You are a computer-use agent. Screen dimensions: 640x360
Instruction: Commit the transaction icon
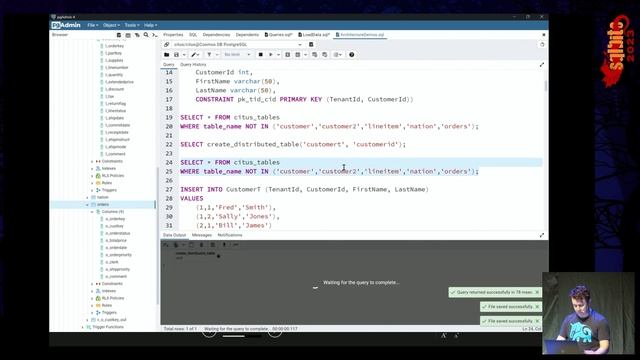(x=314, y=55)
